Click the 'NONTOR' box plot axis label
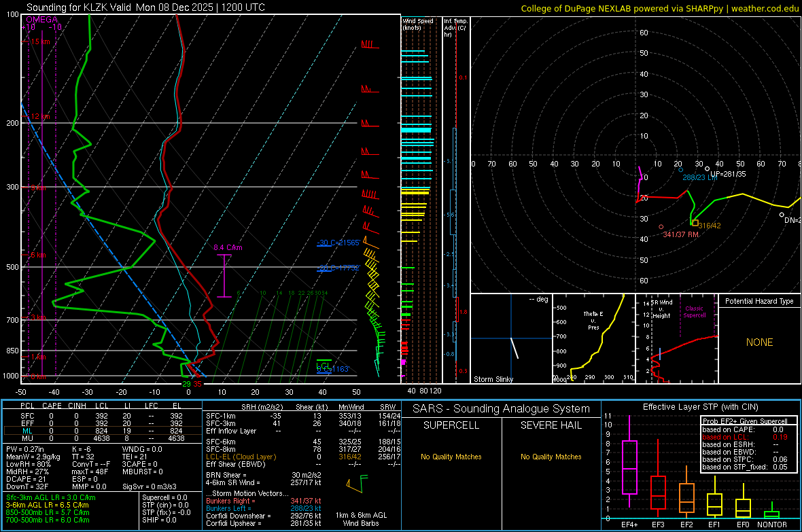Screen dimensions: 802x532 (x=772, y=525)
